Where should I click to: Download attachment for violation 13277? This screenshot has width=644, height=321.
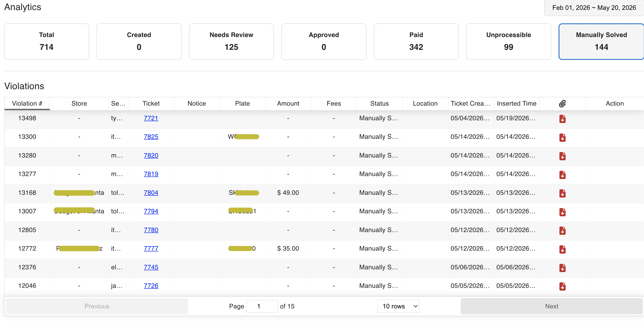[x=562, y=175]
